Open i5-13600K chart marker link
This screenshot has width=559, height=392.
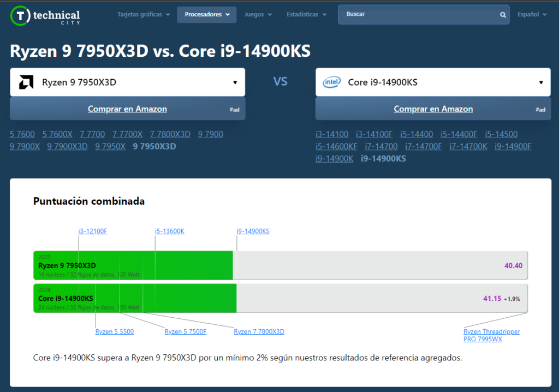(x=169, y=231)
